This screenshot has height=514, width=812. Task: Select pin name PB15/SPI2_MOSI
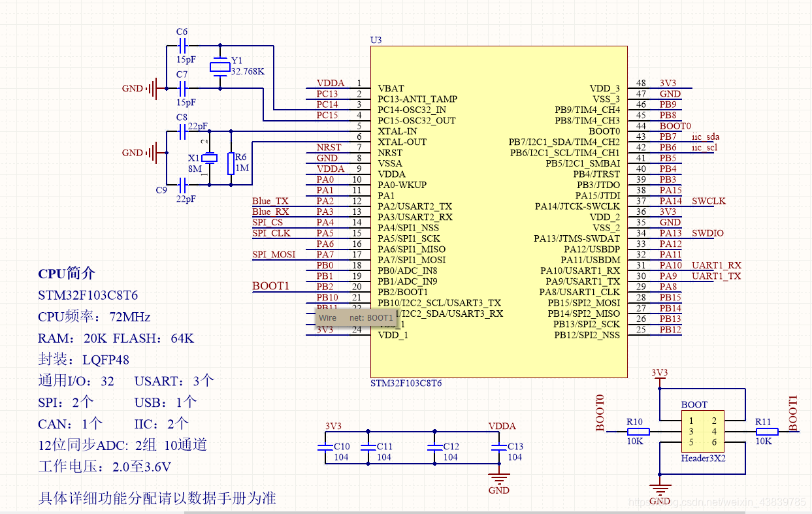coord(584,303)
